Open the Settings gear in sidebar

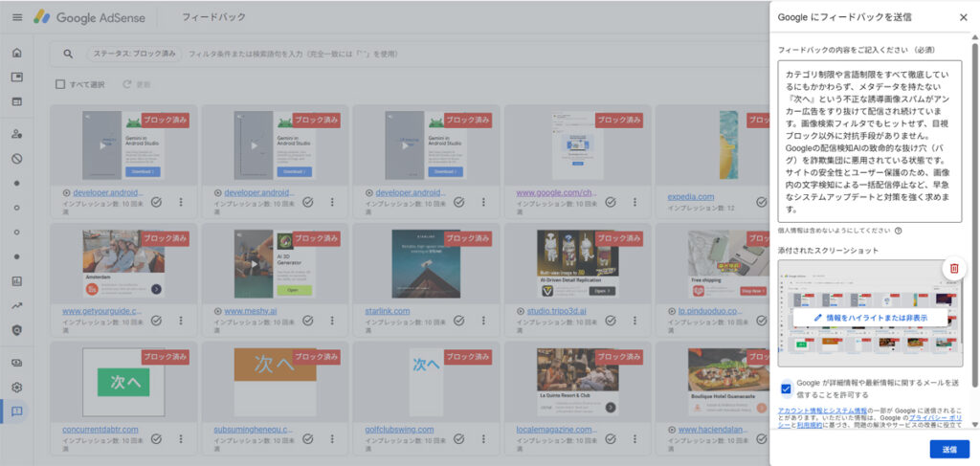tap(17, 388)
